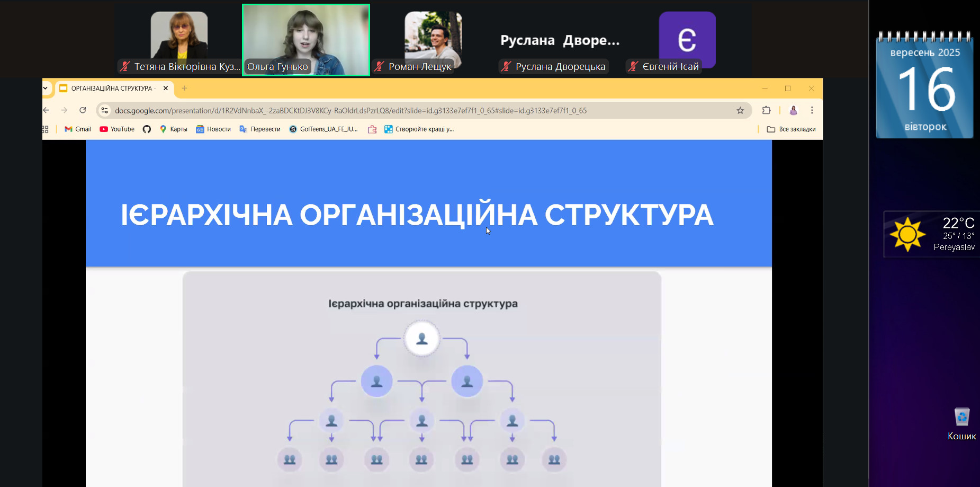Open the 'Перевести' translate bookmark
980x487 pixels.
tap(260, 129)
